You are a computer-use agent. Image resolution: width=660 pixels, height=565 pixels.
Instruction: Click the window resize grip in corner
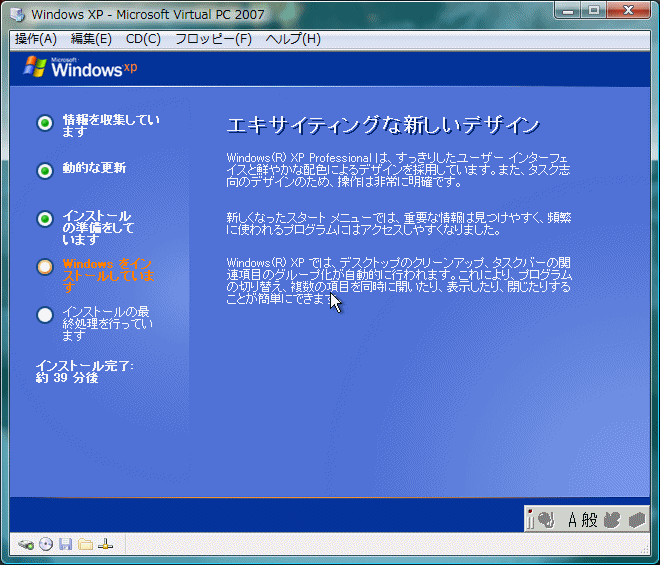click(644, 548)
